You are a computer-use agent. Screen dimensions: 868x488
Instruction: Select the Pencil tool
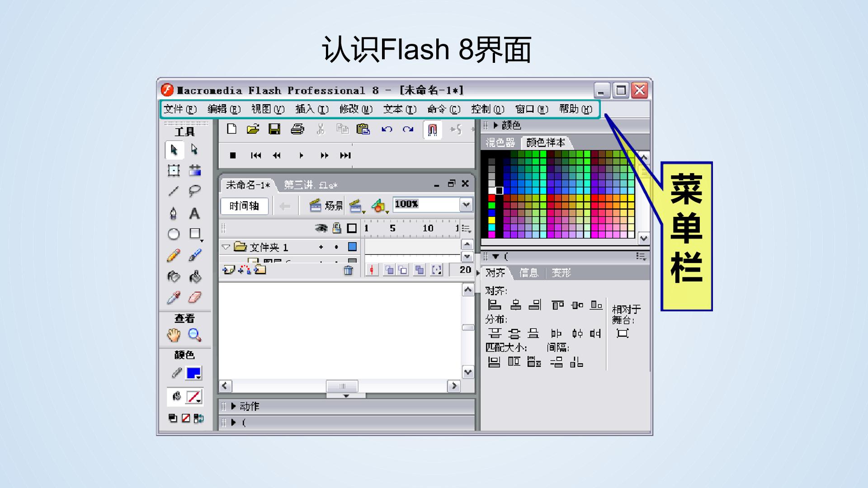pos(174,255)
